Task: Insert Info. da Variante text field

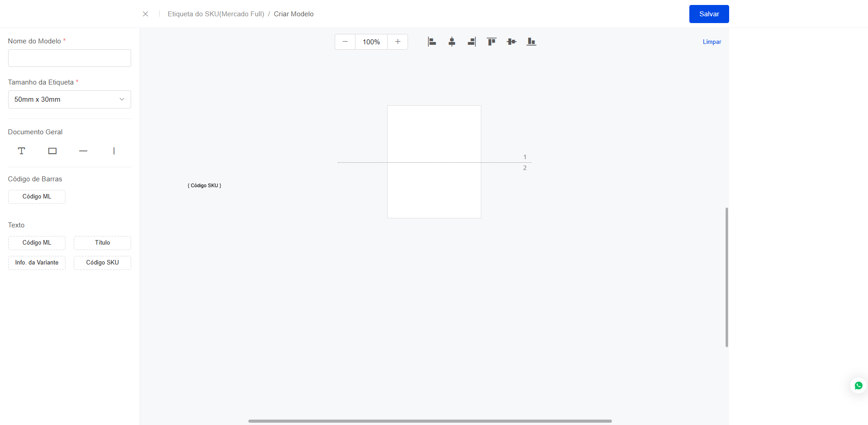Action: pos(37,263)
